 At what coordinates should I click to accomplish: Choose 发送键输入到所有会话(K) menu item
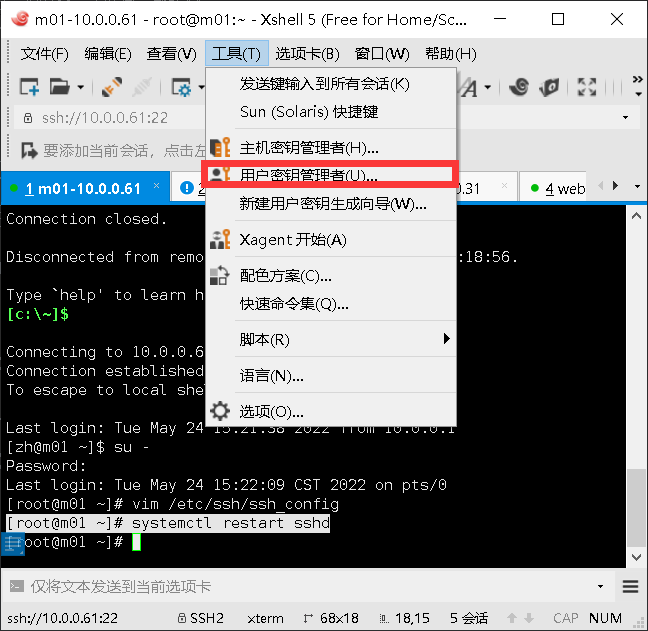(x=331, y=84)
